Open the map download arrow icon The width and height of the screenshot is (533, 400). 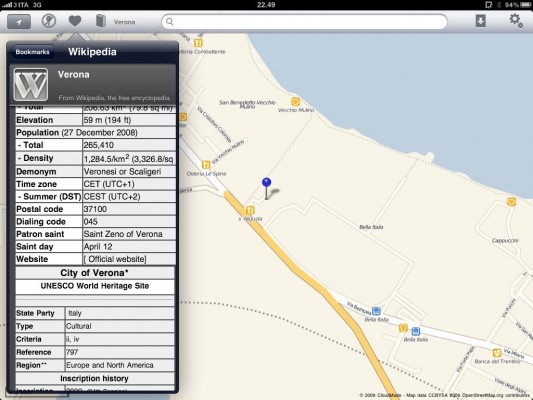click(x=480, y=21)
